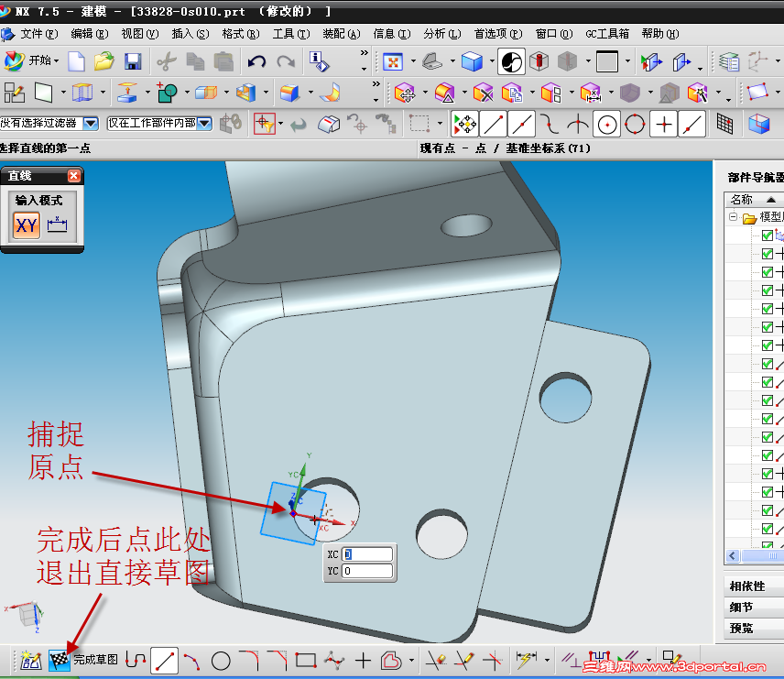The width and height of the screenshot is (784, 679).
Task: Click the Move Face synchronous icon
Action: click(x=405, y=93)
